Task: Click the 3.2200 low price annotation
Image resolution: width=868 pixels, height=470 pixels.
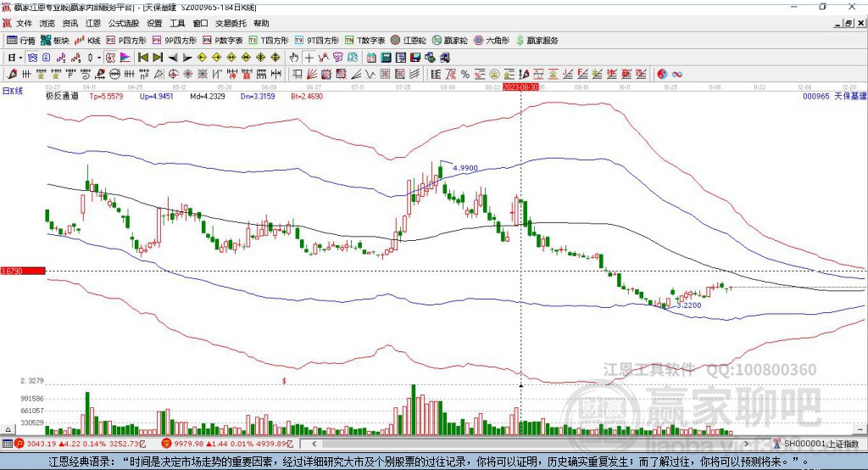Action: pyautogui.click(x=688, y=305)
